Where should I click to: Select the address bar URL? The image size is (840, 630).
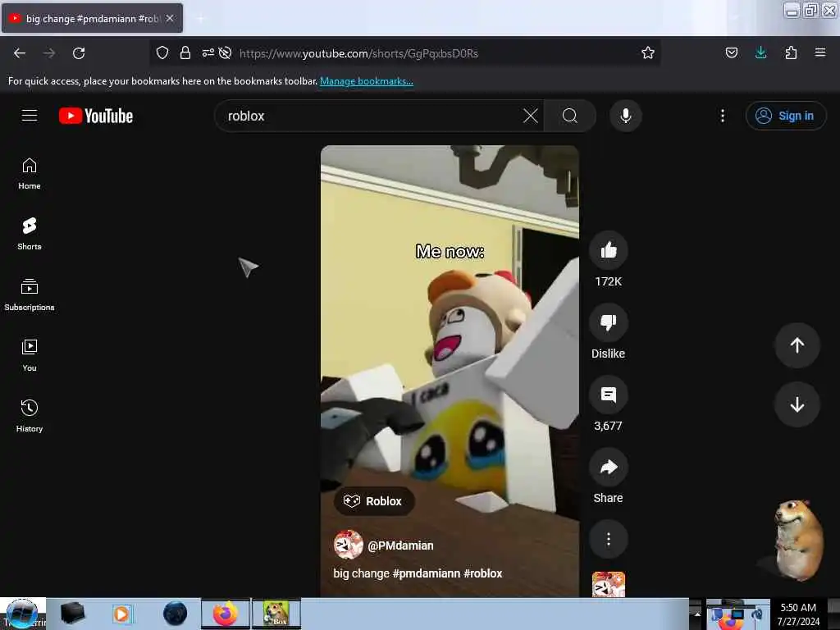pyautogui.click(x=358, y=53)
